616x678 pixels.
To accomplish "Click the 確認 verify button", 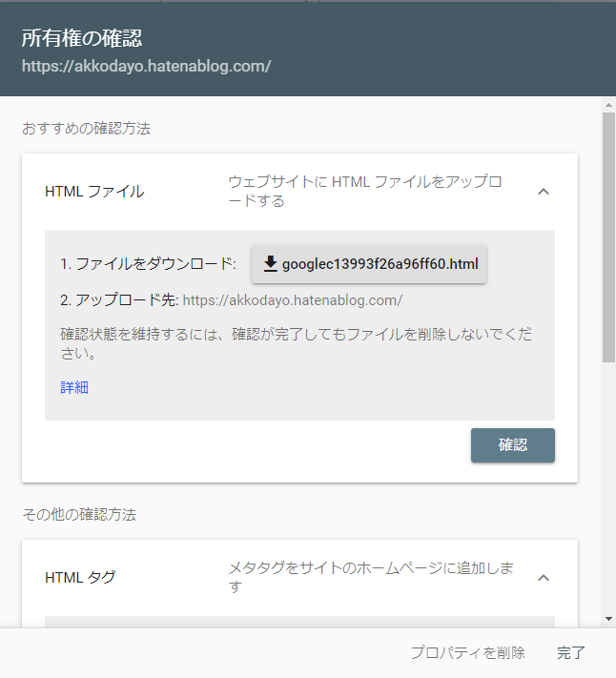I will [x=513, y=445].
